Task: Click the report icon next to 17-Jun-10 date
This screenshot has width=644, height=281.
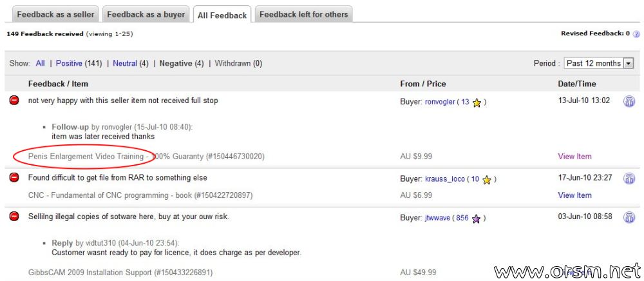Action: 629,179
